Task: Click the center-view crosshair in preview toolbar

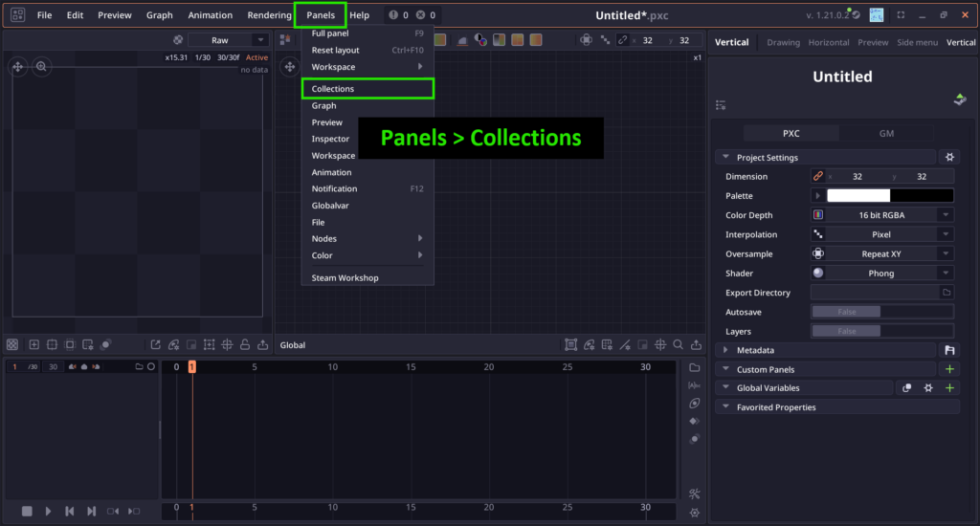Action: tap(227, 345)
